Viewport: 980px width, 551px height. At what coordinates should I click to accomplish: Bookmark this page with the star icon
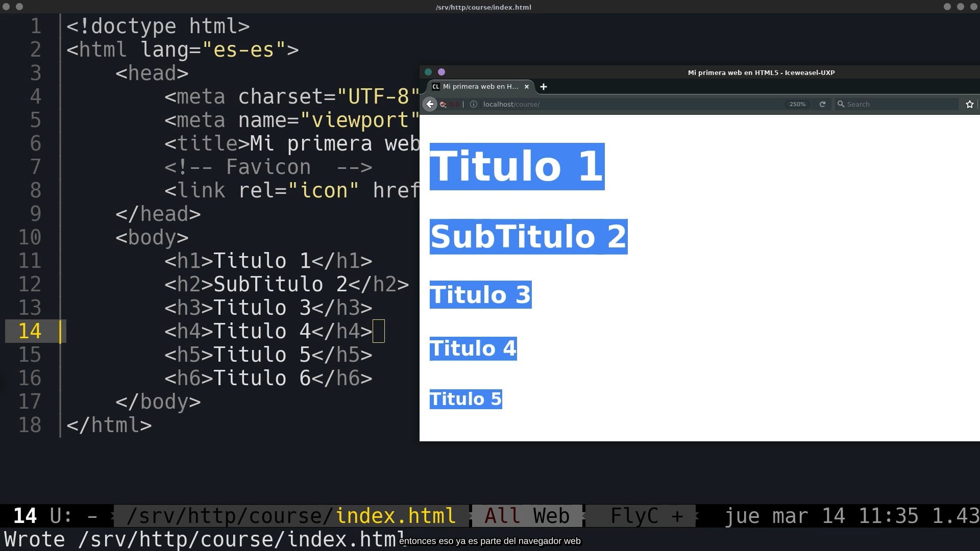pyautogui.click(x=969, y=104)
